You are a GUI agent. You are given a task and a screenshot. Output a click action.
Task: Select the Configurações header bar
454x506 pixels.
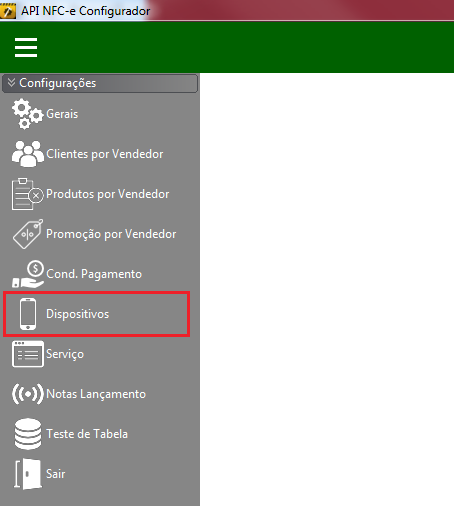(100, 83)
